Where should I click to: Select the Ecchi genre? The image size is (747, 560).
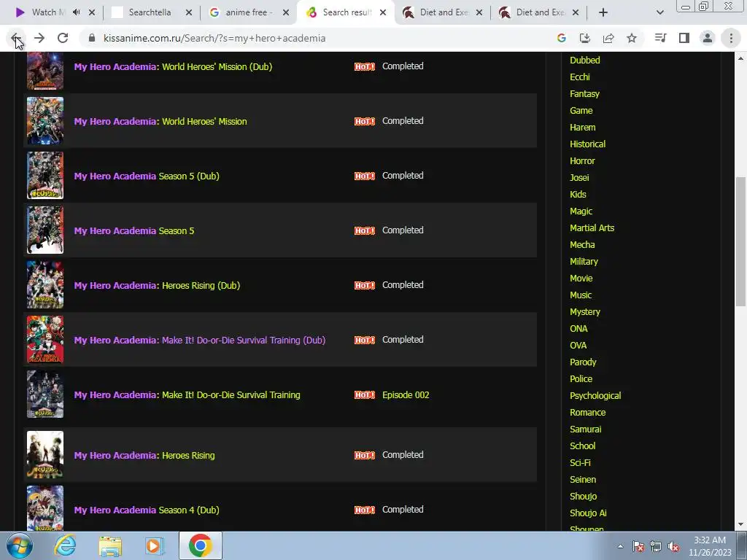(x=580, y=77)
